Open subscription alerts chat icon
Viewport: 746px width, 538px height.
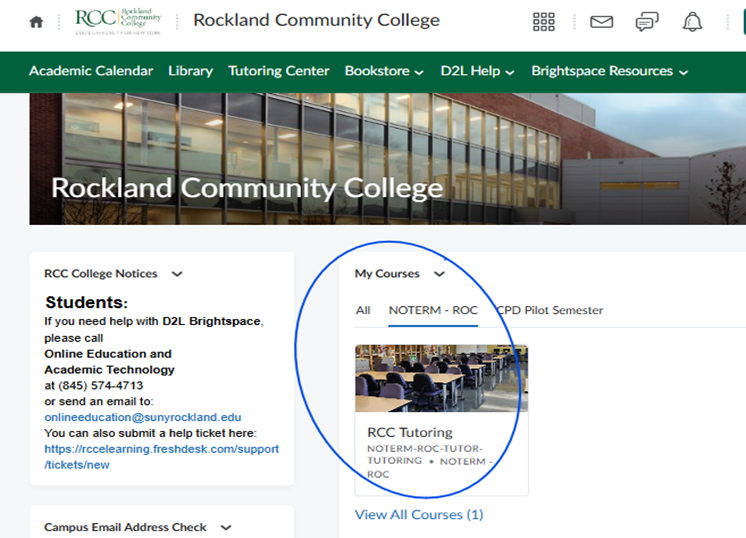[647, 22]
